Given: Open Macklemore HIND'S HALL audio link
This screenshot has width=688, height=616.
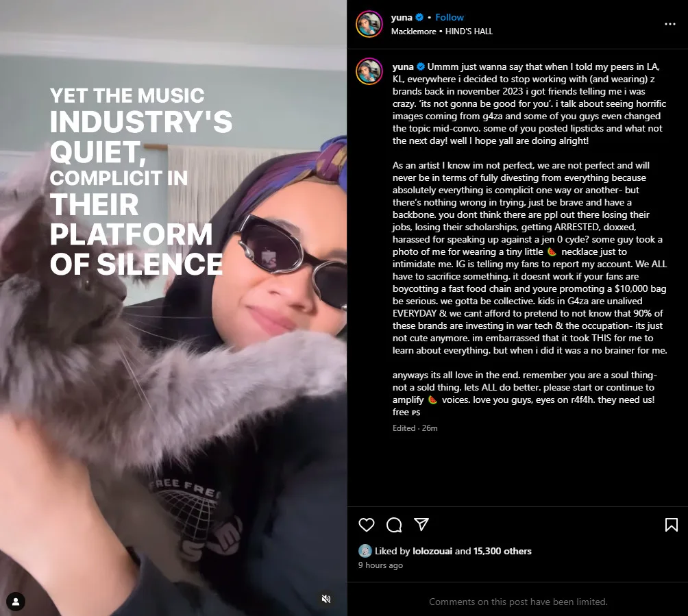Looking at the screenshot, I should click(x=442, y=32).
